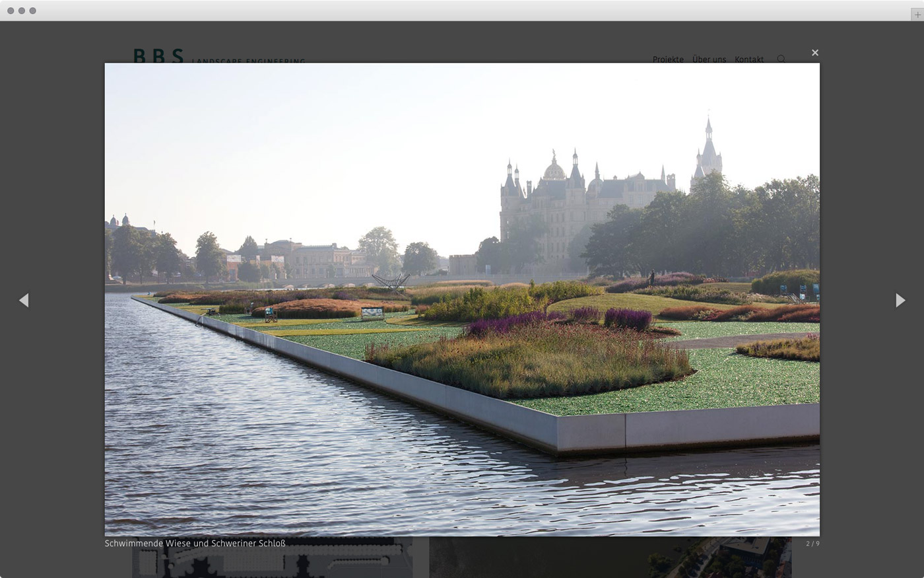
Task: Click the BBS logo in the header
Action: coord(158,55)
